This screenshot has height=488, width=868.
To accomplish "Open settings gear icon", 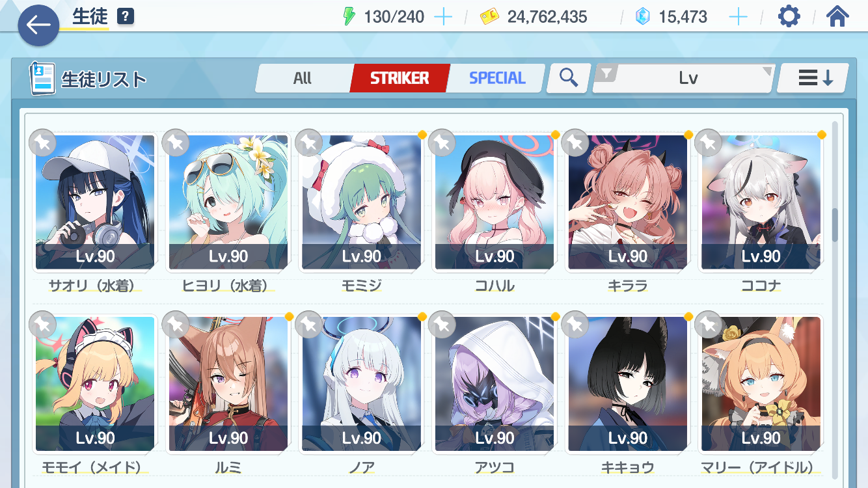I will 789,16.
